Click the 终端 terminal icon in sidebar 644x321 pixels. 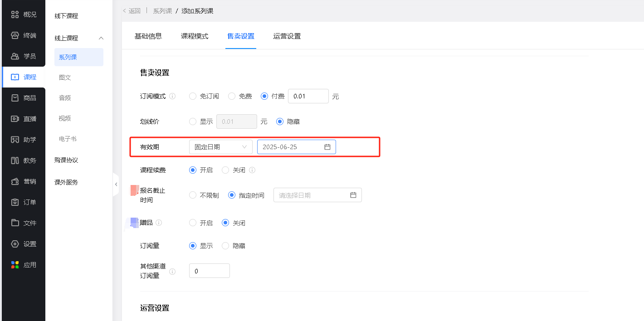(15, 35)
